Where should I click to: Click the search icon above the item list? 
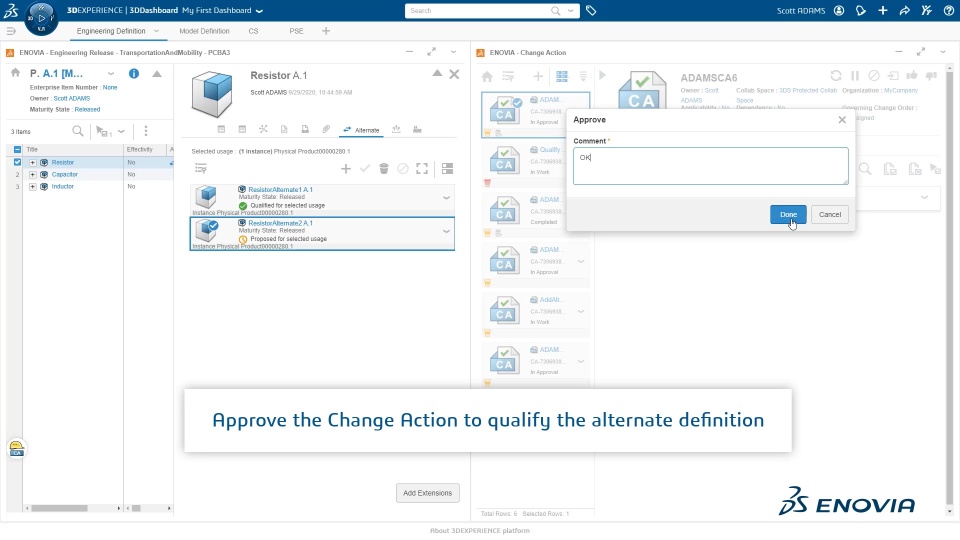tap(78, 131)
